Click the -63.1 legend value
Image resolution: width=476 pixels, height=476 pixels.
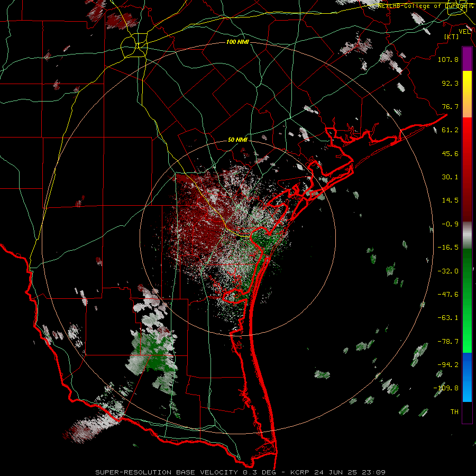point(448,318)
